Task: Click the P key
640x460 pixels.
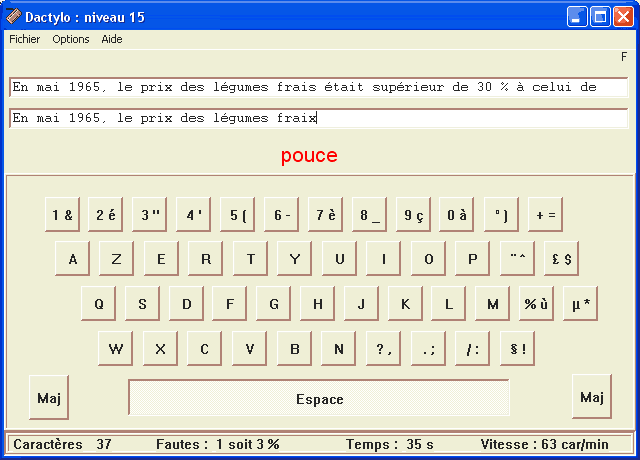Action: coord(473,259)
